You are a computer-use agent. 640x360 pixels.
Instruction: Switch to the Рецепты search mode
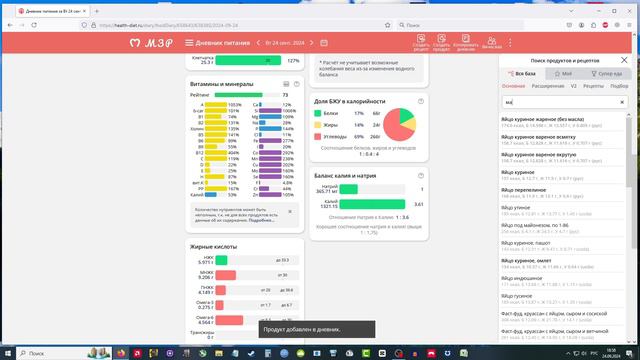[x=593, y=86]
